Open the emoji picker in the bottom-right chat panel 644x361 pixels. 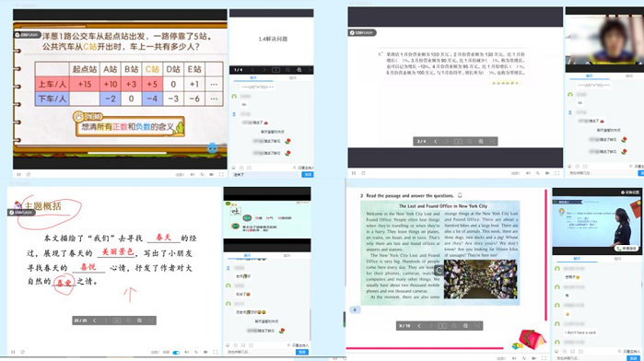pyautogui.click(x=557, y=352)
